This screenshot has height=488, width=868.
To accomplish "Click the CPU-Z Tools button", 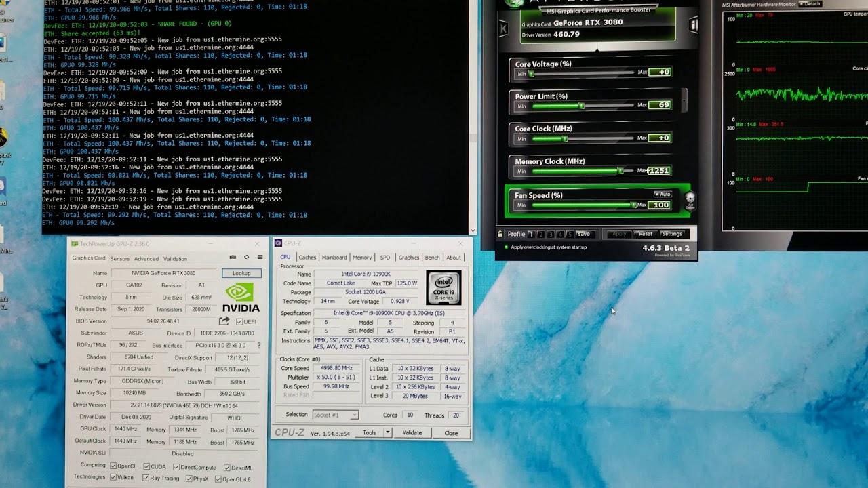I will coord(370,432).
